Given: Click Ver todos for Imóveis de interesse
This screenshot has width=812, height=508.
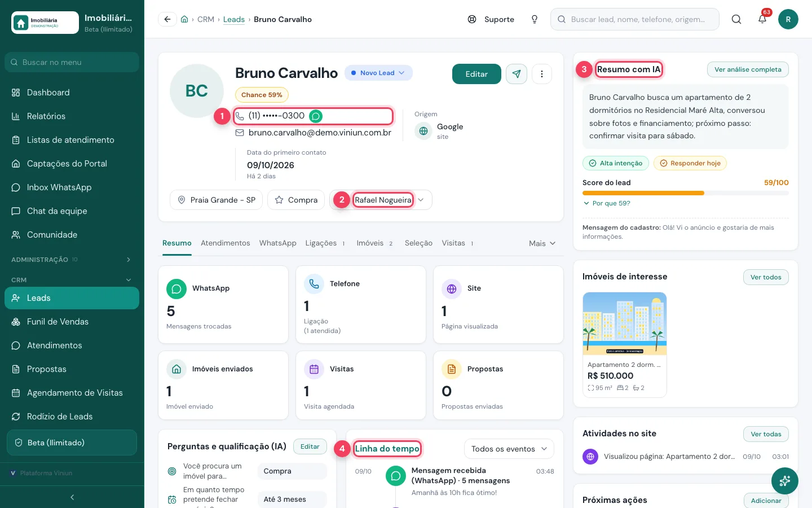Looking at the screenshot, I should [x=766, y=277].
